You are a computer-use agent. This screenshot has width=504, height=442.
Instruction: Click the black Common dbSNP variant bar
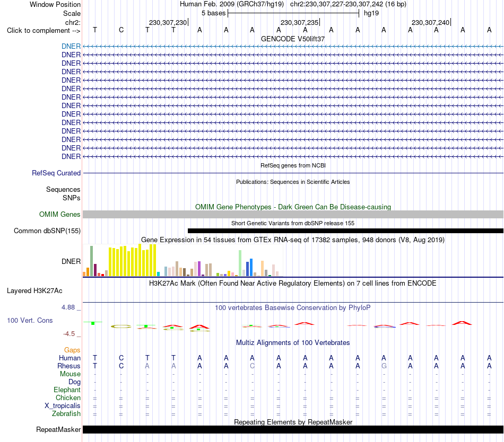[x=345, y=231]
